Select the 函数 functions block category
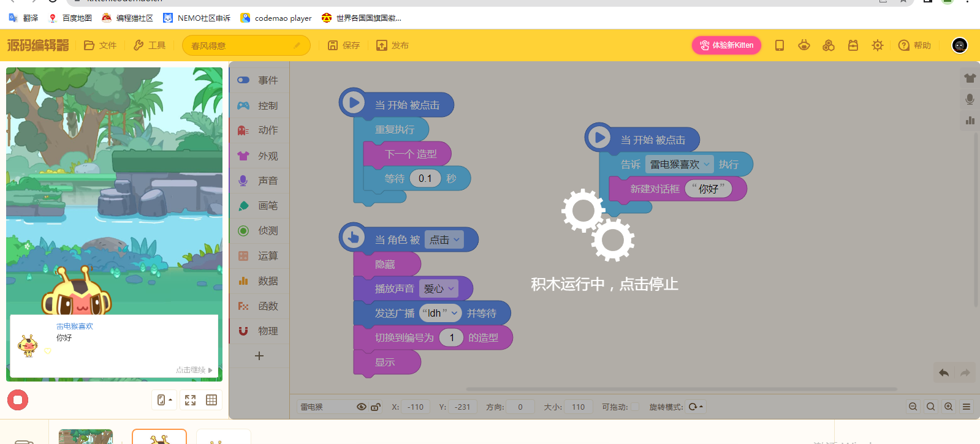The image size is (980, 444). click(259, 306)
